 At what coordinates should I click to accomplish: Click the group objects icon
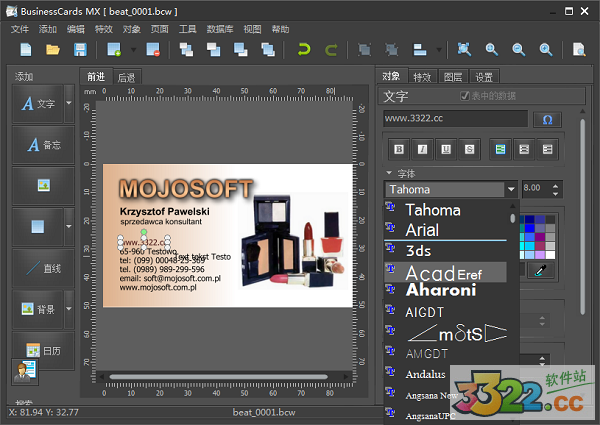(x=364, y=50)
